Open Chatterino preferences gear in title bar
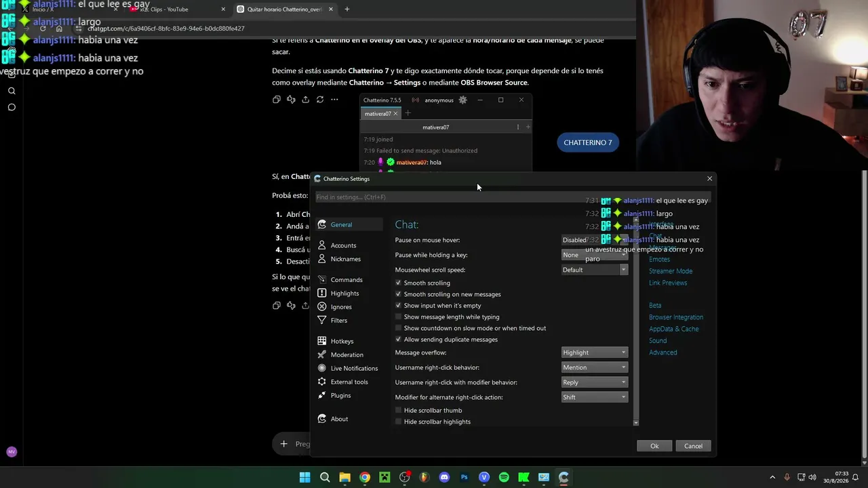 [463, 100]
